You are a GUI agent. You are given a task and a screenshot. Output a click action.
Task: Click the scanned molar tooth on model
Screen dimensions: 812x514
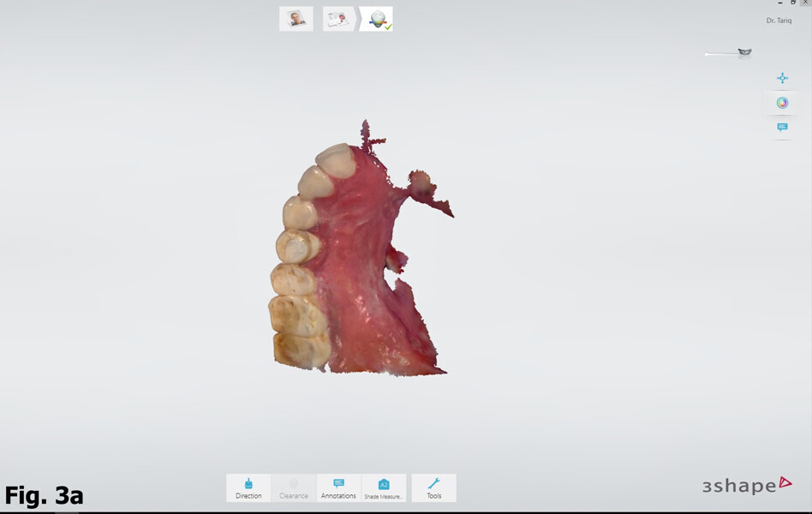pos(300,347)
